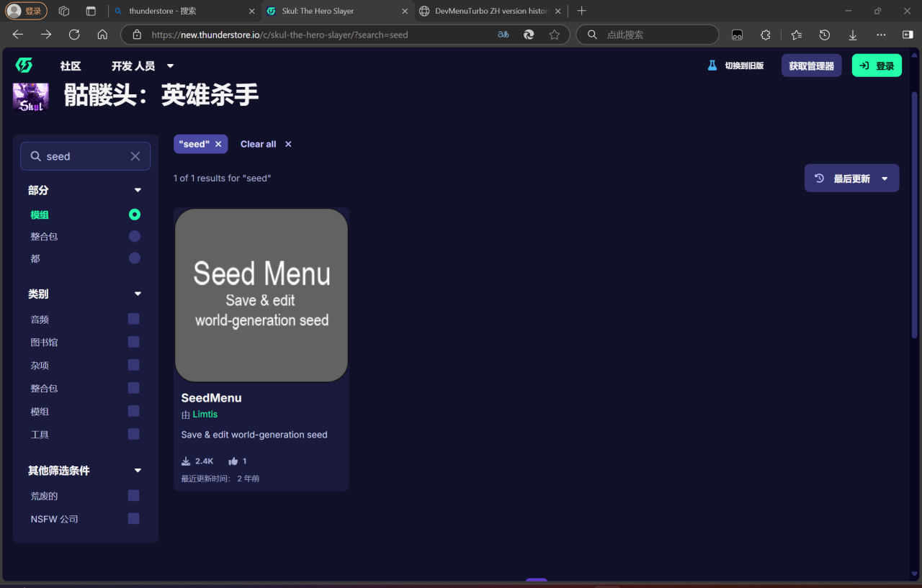Click the Skul game icon image

point(31,96)
